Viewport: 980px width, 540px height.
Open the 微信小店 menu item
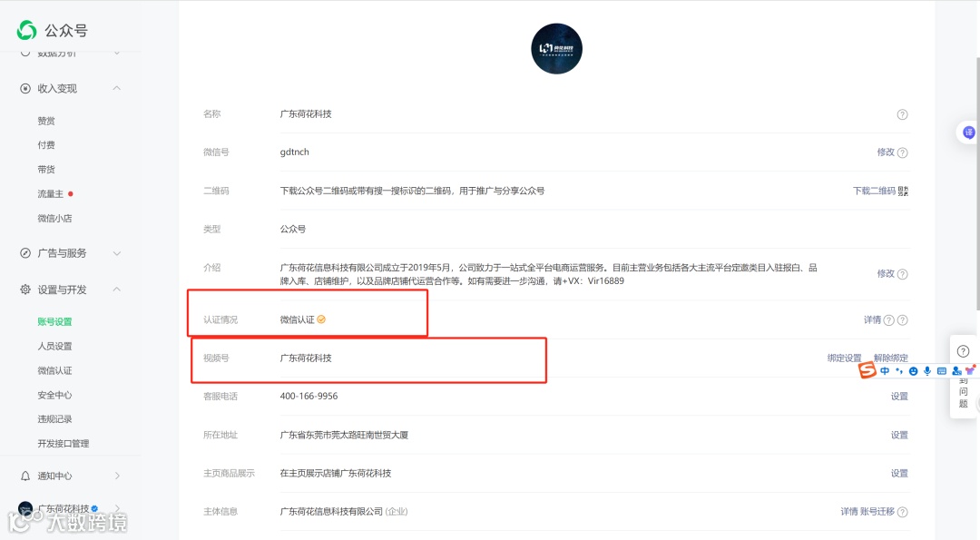54,218
